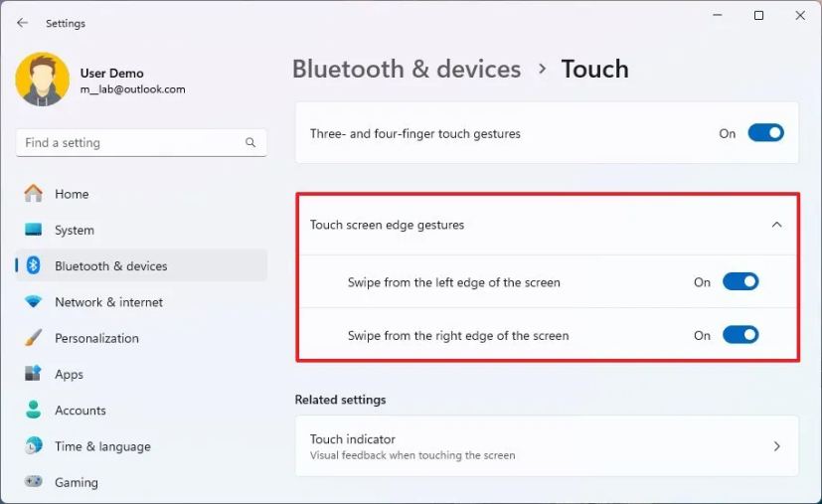Screen dimensions: 822x504
Task: Disable swipe from the right edge toggle
Action: tap(740, 335)
